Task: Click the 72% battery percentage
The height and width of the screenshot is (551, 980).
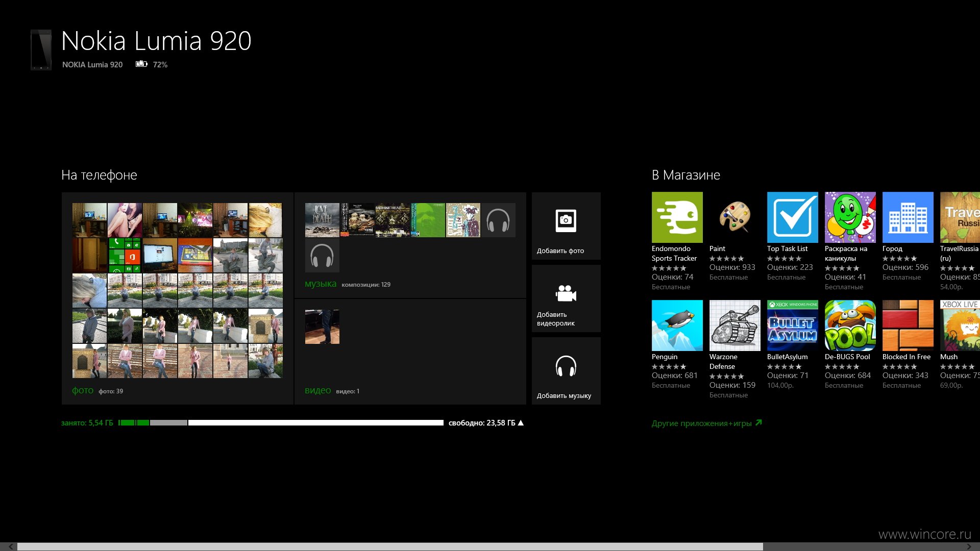Action: coord(160,65)
